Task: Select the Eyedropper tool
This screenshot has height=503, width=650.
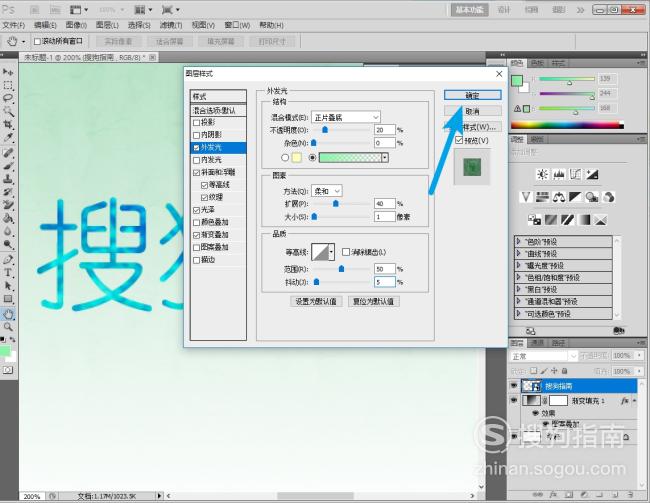Action: (x=8, y=137)
